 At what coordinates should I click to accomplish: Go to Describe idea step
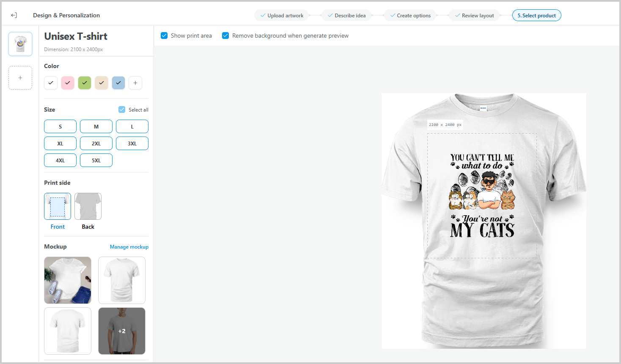tap(346, 16)
